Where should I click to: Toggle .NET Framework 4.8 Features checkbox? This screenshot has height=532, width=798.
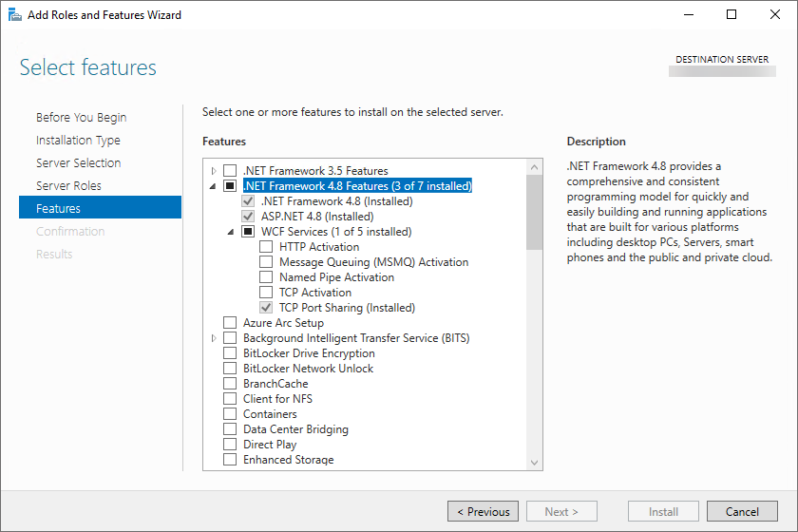[230, 186]
